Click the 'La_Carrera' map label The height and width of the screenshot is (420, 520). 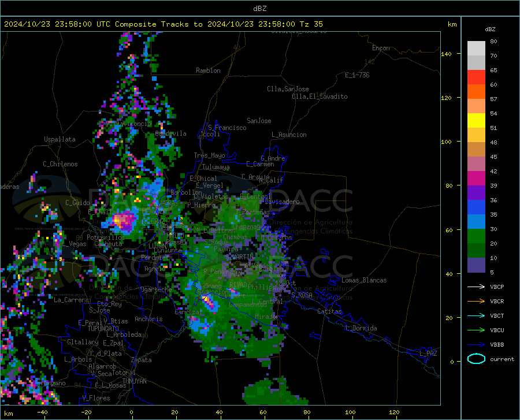pos(71,300)
